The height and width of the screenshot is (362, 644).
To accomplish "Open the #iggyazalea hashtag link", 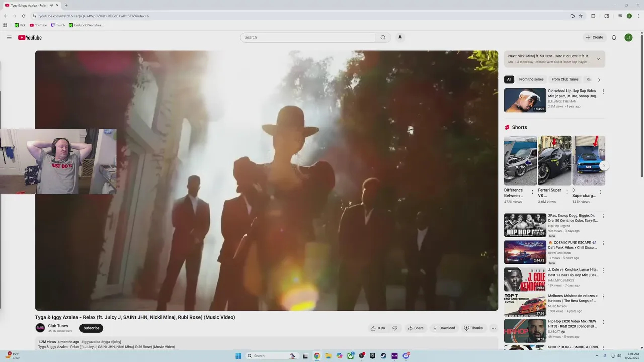I will [x=91, y=342].
